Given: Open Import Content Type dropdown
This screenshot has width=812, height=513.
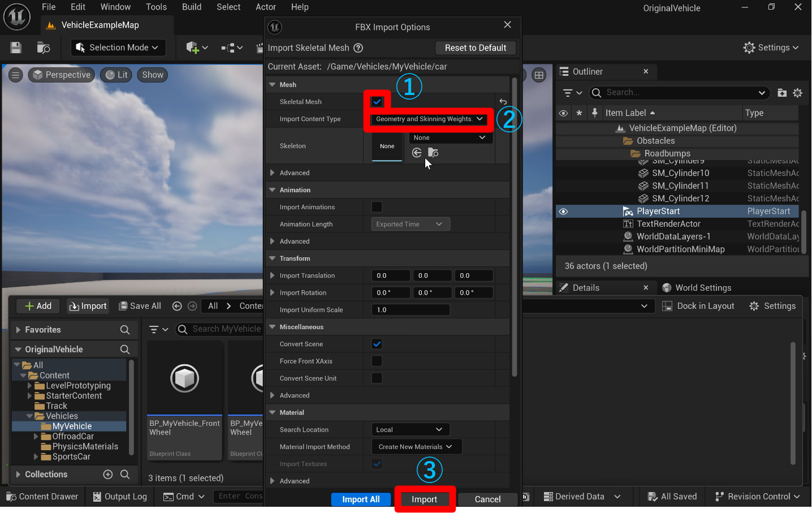Looking at the screenshot, I should (x=429, y=119).
